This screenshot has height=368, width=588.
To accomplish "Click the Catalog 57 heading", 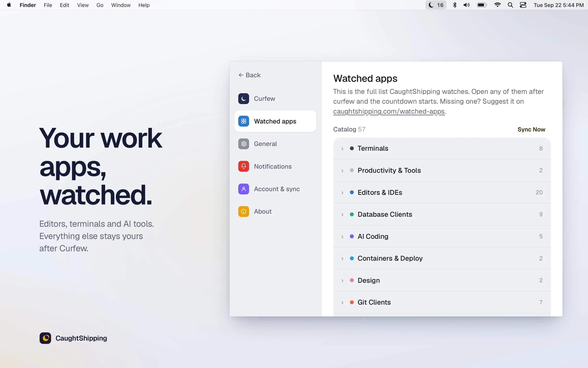I will point(349,129).
